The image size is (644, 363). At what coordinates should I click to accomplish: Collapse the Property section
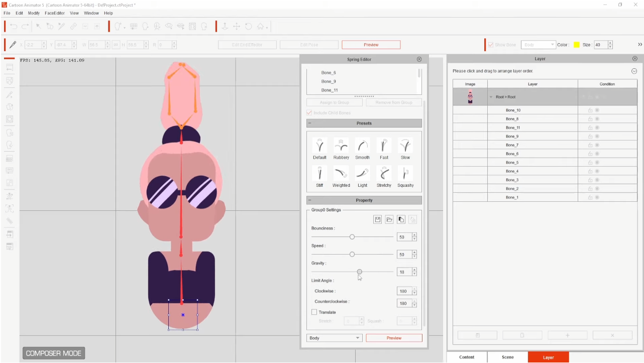(310, 200)
